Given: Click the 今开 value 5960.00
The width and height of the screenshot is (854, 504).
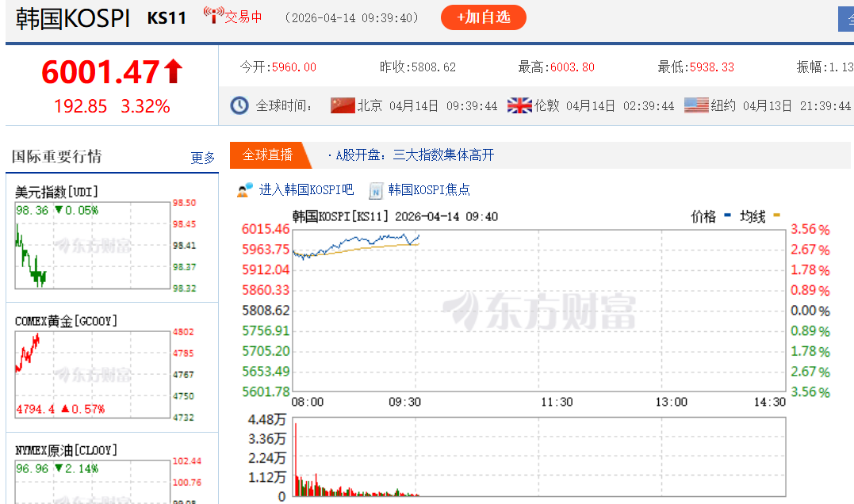Looking at the screenshot, I should (x=294, y=67).
